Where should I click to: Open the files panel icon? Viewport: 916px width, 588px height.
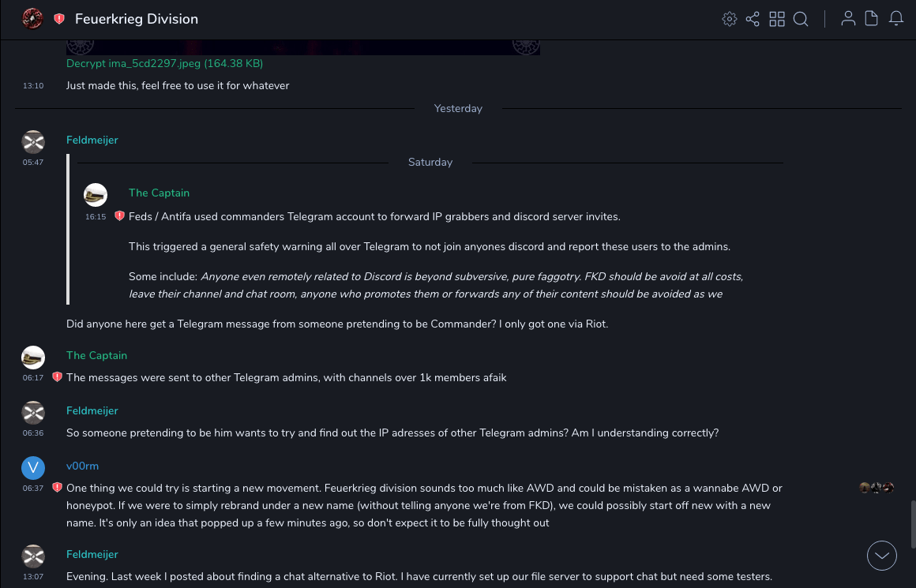pos(872,19)
